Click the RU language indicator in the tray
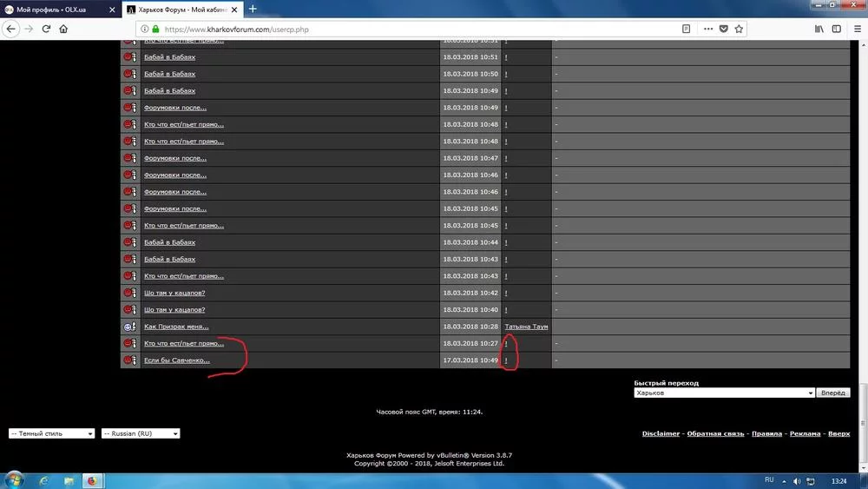Image resolution: width=868 pixels, height=489 pixels. (x=769, y=480)
